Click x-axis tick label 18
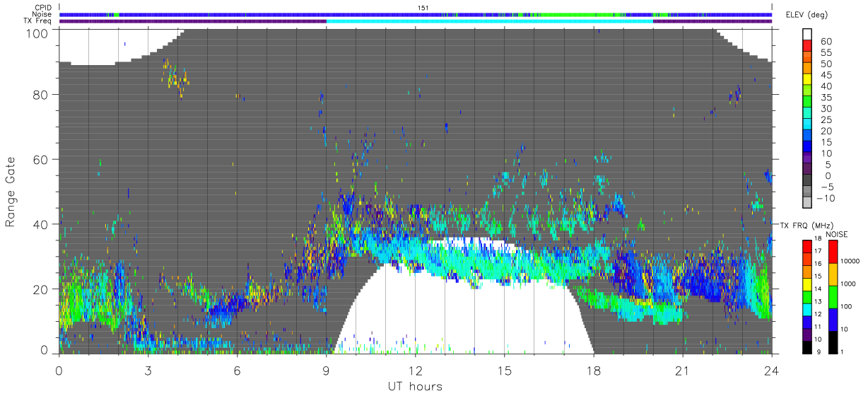 (x=593, y=371)
